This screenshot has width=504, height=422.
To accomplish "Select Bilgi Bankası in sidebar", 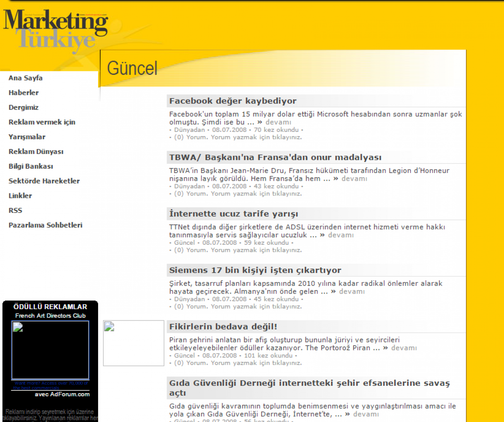I will 31,167.
